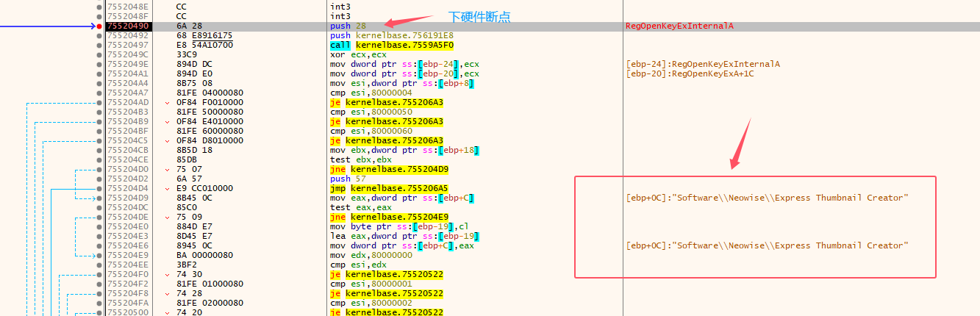Toggle breakpoint dot at address 755204E9
Image resolution: width=980 pixels, height=316 pixels.
pyautogui.click(x=99, y=255)
